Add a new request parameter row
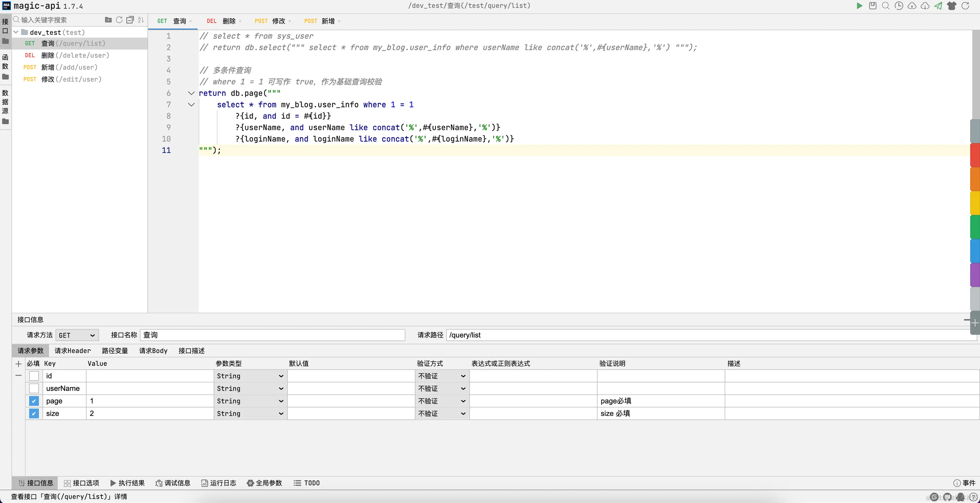 (18, 364)
